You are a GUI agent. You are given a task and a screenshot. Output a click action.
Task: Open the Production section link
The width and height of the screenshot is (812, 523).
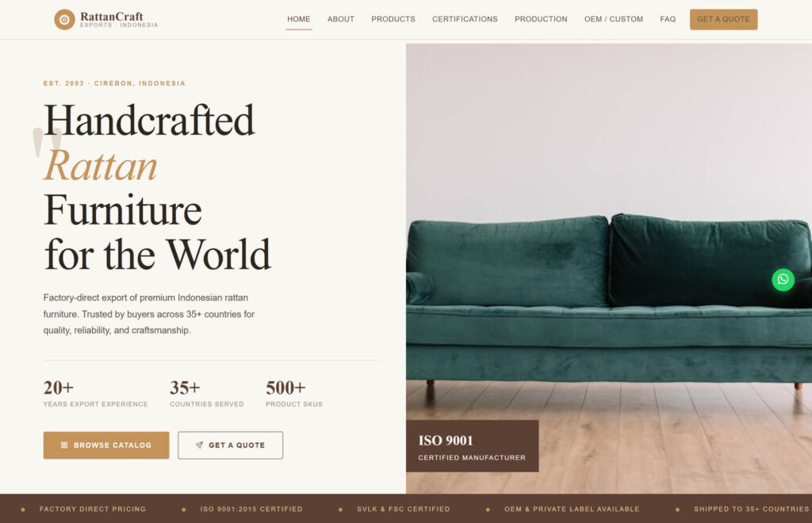point(541,19)
